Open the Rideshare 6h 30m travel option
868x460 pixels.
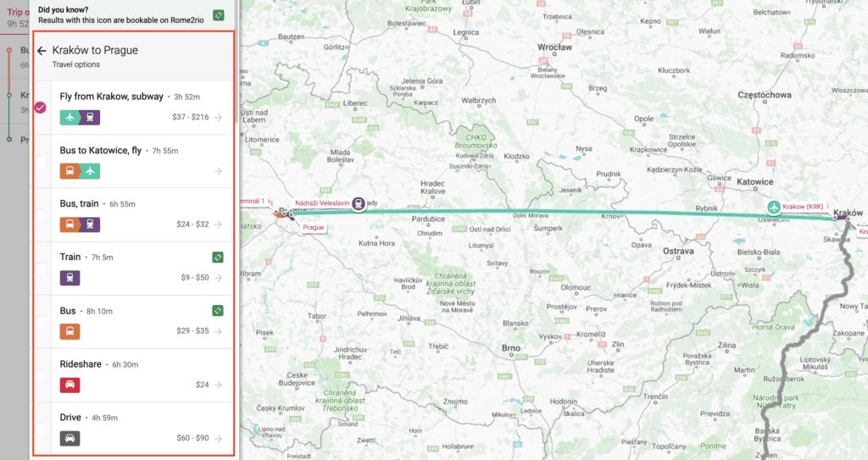133,375
